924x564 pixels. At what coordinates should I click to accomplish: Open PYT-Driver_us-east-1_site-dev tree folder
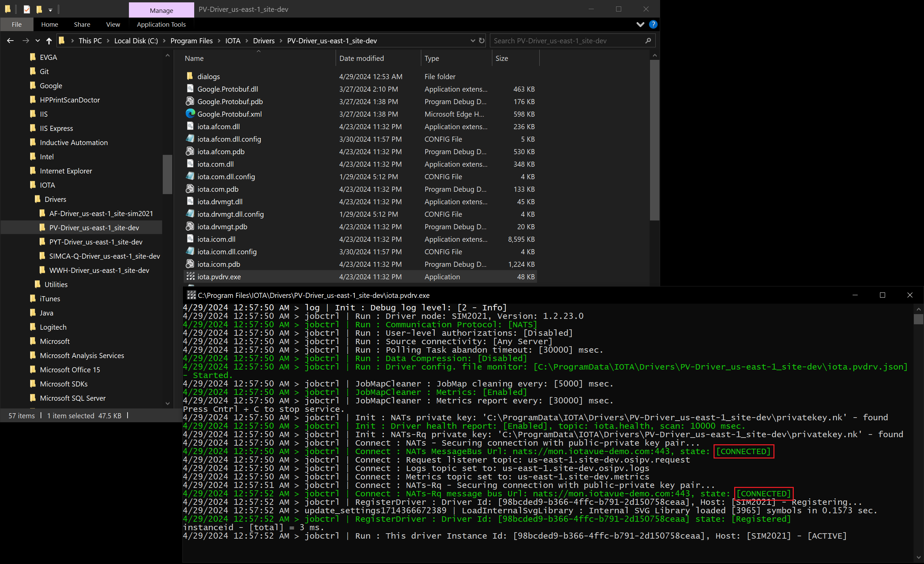coord(96,242)
